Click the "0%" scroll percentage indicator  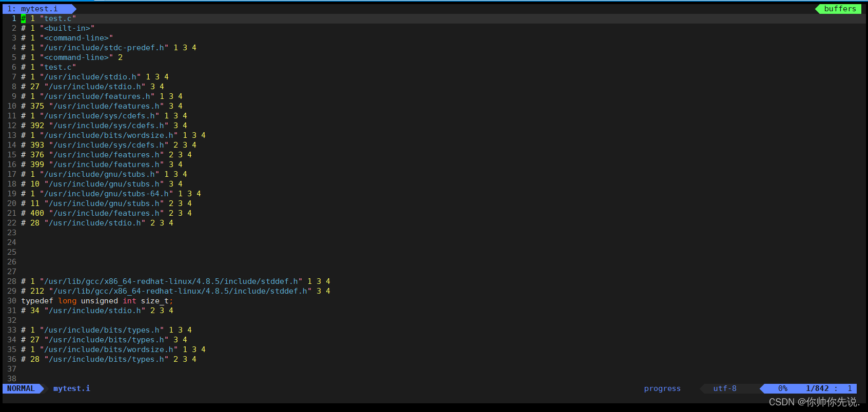[x=783, y=388]
